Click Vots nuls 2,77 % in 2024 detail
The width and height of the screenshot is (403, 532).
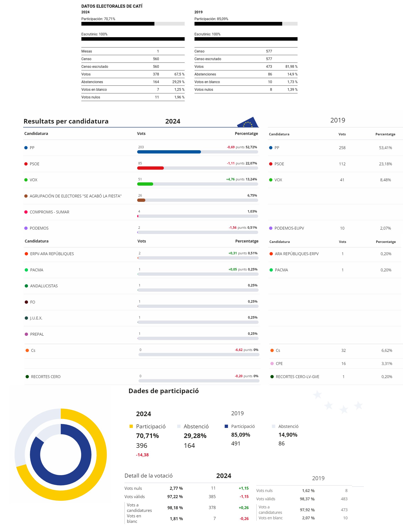(176, 488)
